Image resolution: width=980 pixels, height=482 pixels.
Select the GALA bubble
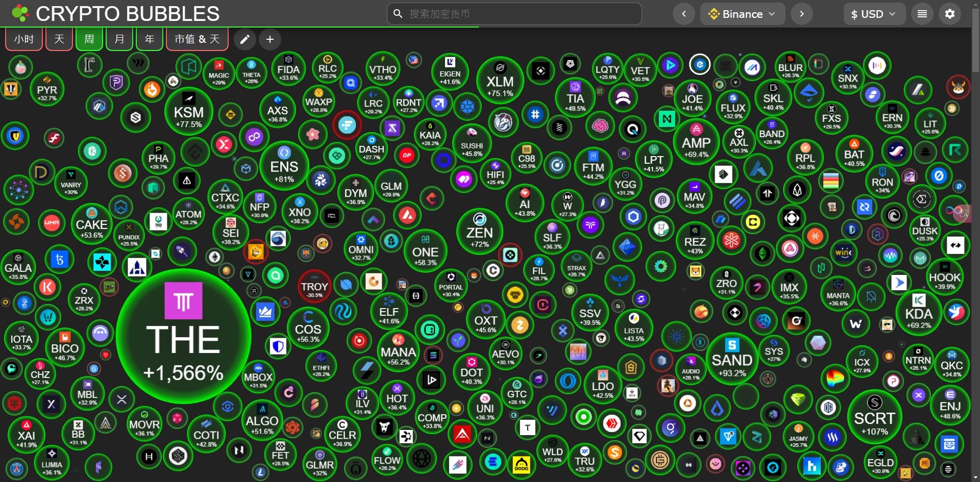[18, 267]
